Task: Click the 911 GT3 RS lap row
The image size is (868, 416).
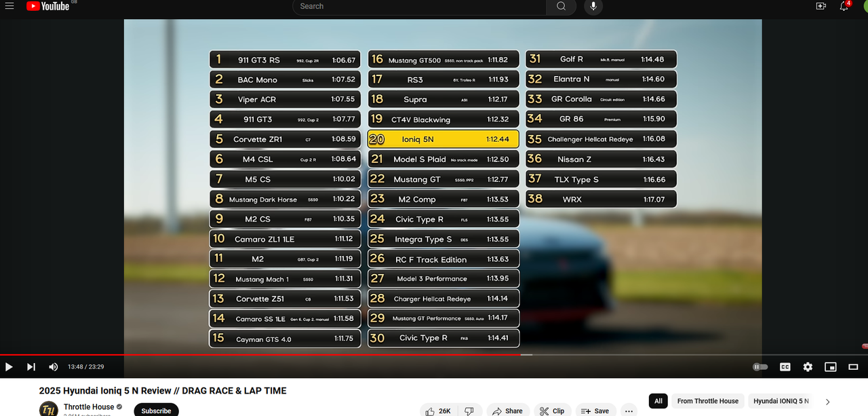Action: (x=285, y=60)
